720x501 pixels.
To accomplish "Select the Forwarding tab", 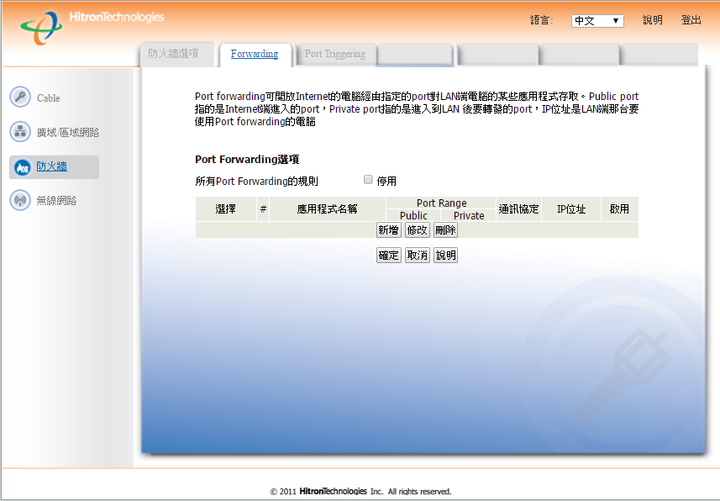I will [x=254, y=54].
